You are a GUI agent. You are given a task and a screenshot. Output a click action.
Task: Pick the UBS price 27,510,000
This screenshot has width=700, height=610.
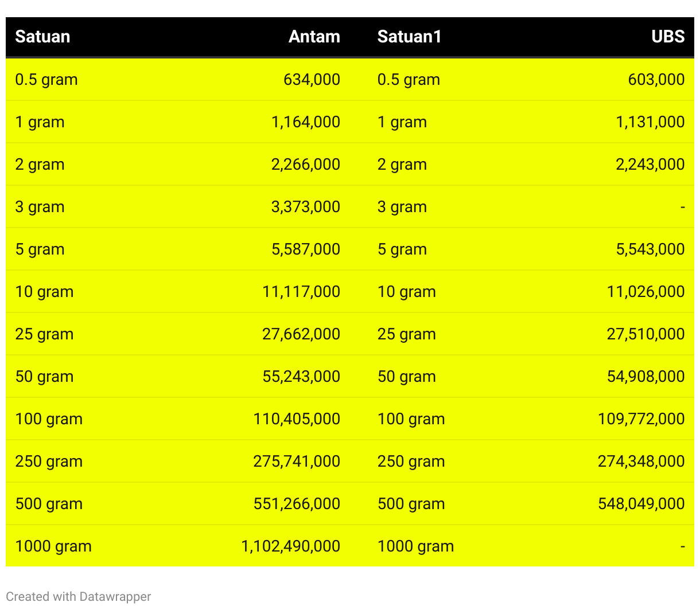[x=646, y=334]
